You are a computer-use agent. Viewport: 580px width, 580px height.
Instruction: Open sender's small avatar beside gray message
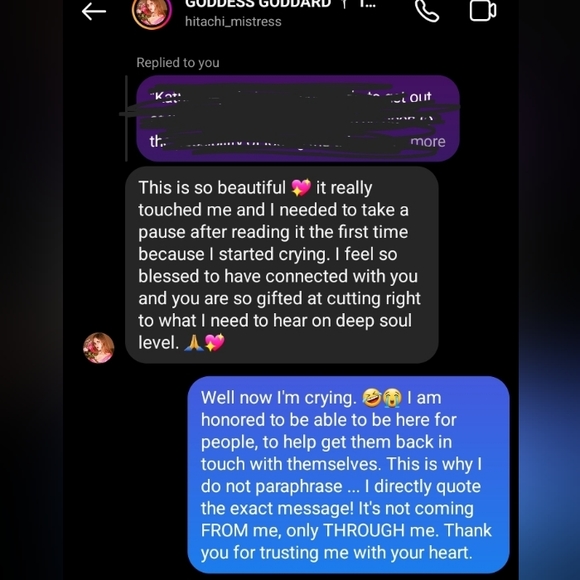[x=98, y=348]
